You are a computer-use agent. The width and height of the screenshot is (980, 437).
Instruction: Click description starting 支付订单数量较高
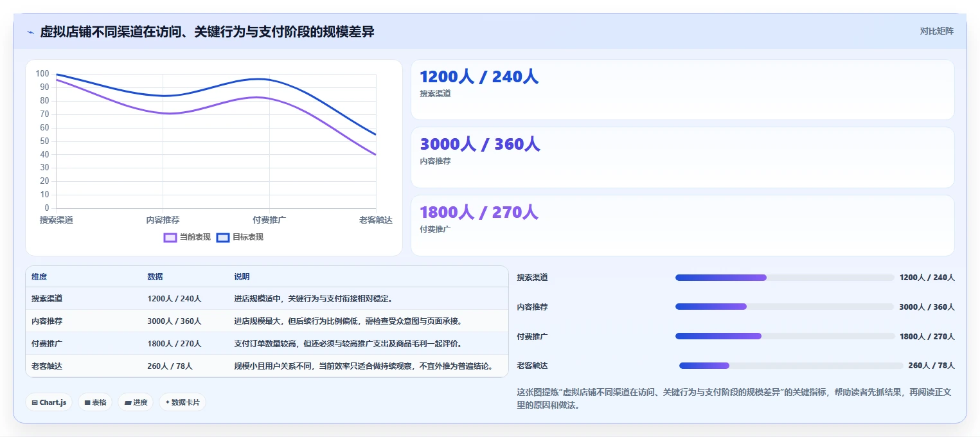coord(348,344)
